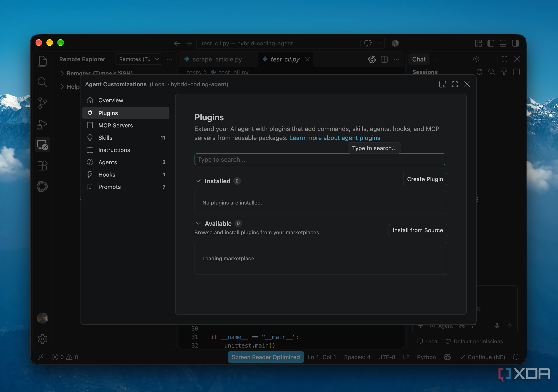Image resolution: width=558 pixels, height=392 pixels.
Task: Open the Source Control view
Action: [43, 103]
